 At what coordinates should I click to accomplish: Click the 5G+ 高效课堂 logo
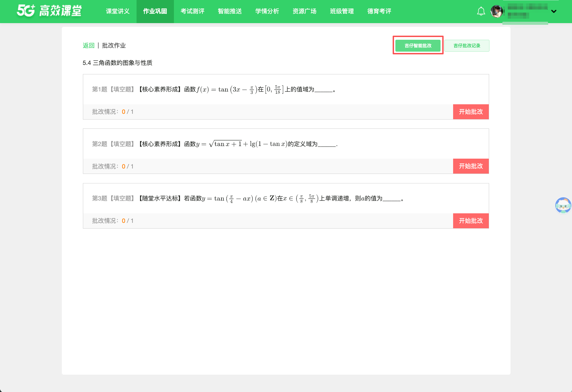click(49, 11)
